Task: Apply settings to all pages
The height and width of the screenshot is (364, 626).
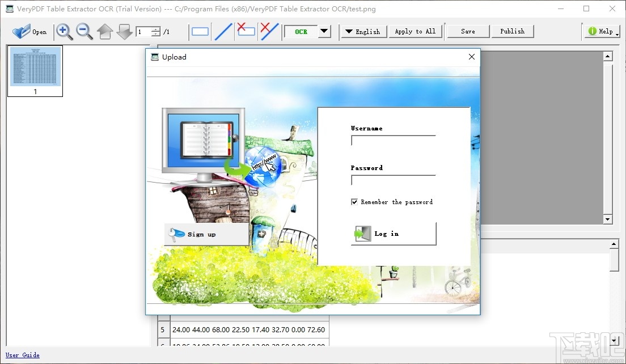Action: [415, 31]
